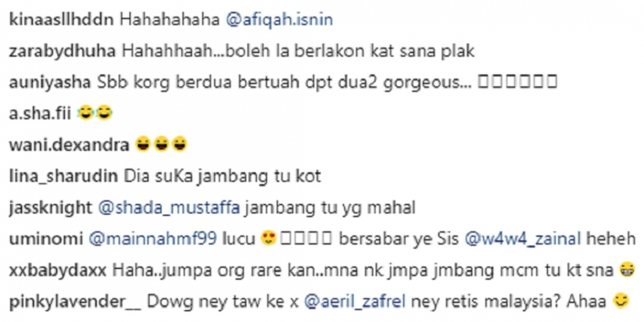View the a.sha.fii commenter profile
The width and height of the screenshot is (644, 322).
[40, 114]
